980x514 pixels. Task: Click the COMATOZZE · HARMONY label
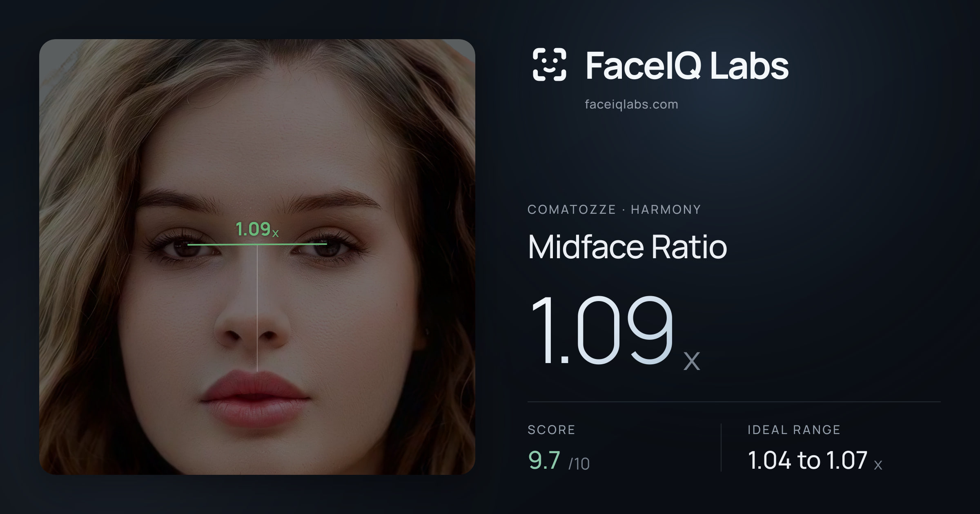[x=614, y=210]
